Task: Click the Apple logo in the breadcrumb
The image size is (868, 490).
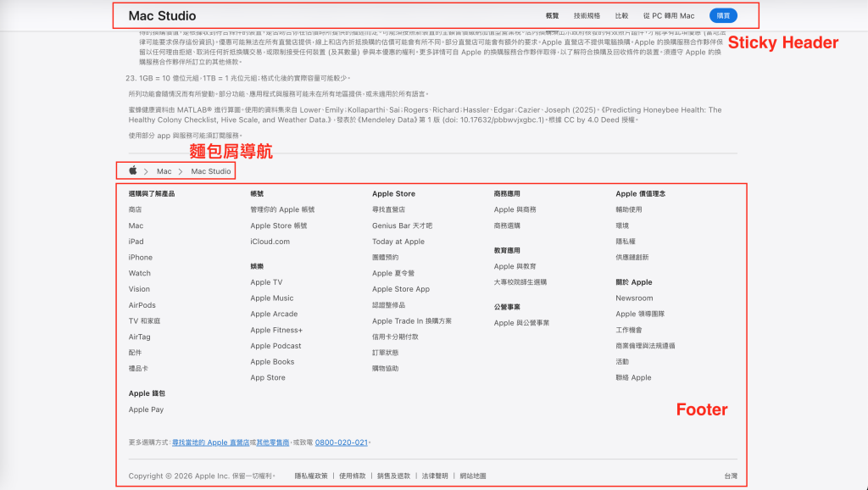Action: click(x=133, y=170)
